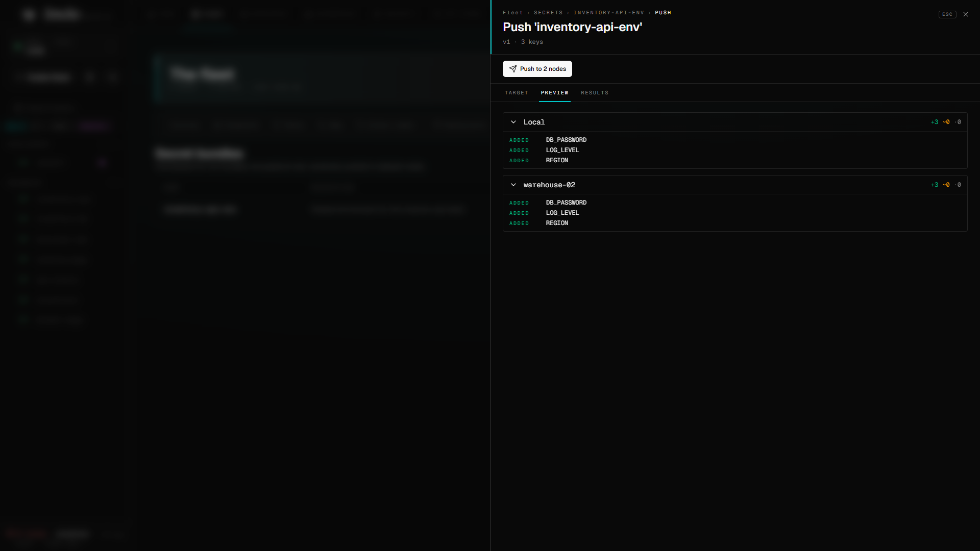Image resolution: width=980 pixels, height=551 pixels.
Task: Click the +3 added count for Local
Action: [x=935, y=122]
